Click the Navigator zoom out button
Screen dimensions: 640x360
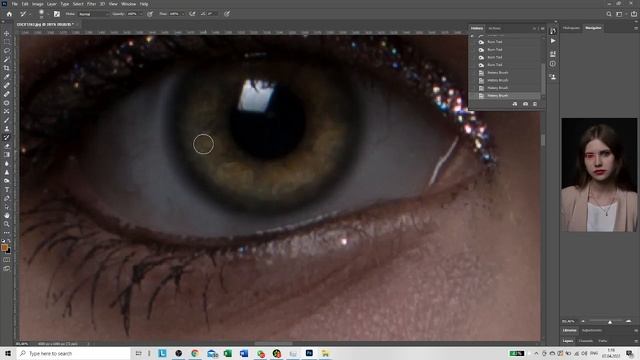pyautogui.click(x=583, y=322)
